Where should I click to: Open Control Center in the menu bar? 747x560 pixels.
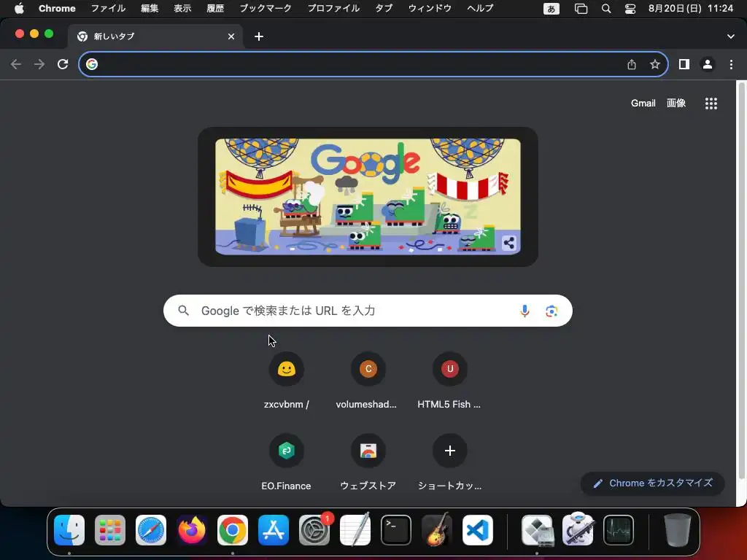630,9
